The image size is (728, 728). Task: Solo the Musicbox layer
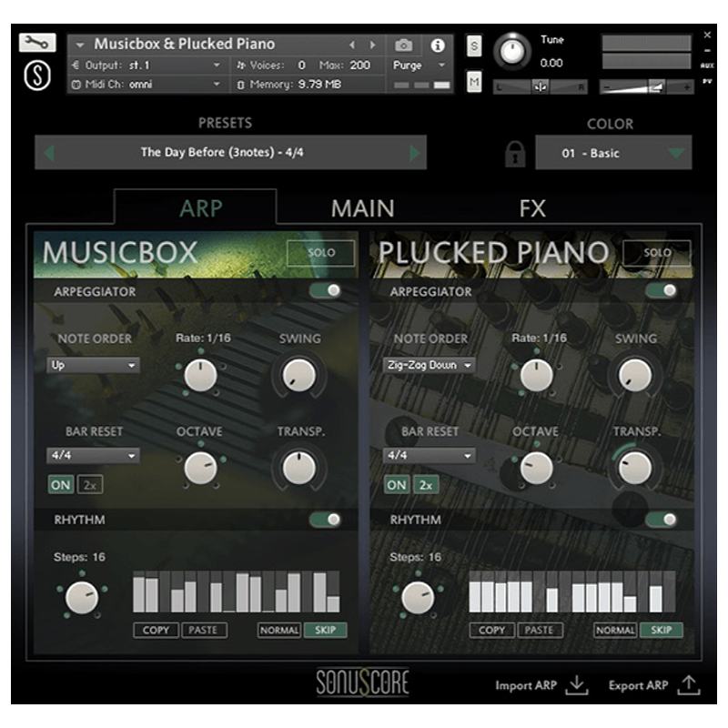tap(321, 253)
